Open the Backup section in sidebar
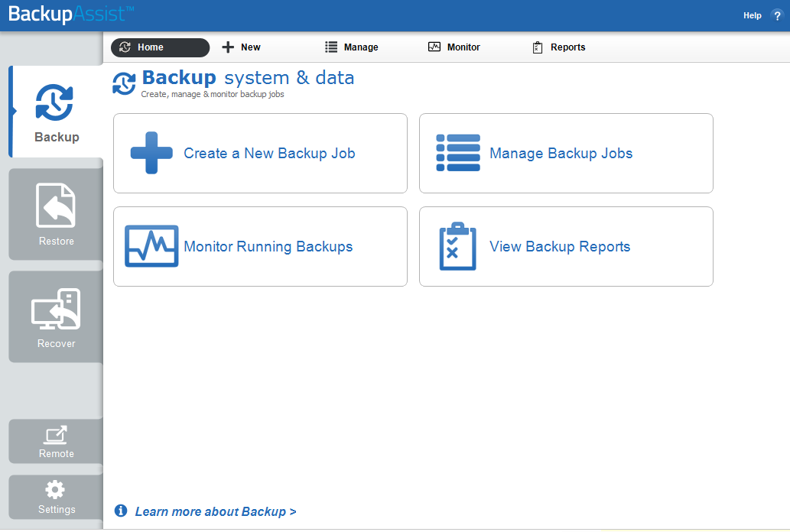Viewport: 790px width, 532px height. tap(56, 112)
